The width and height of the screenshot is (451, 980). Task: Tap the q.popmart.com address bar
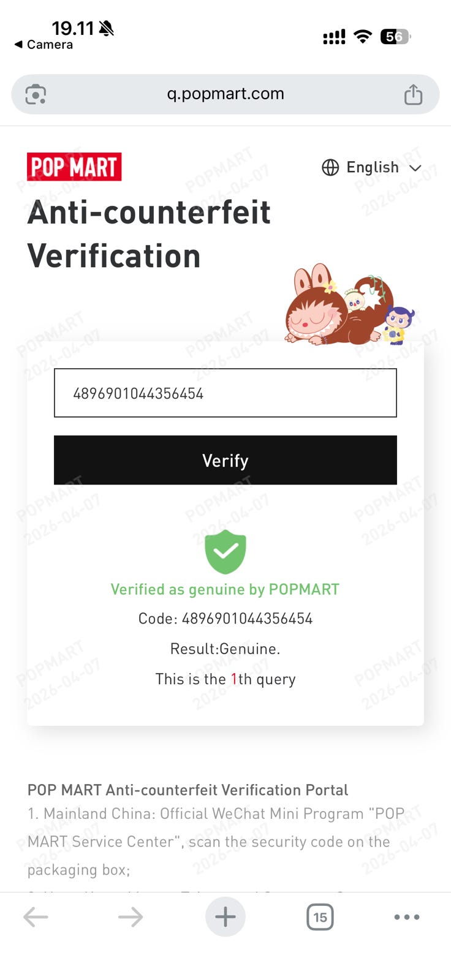pos(225,94)
